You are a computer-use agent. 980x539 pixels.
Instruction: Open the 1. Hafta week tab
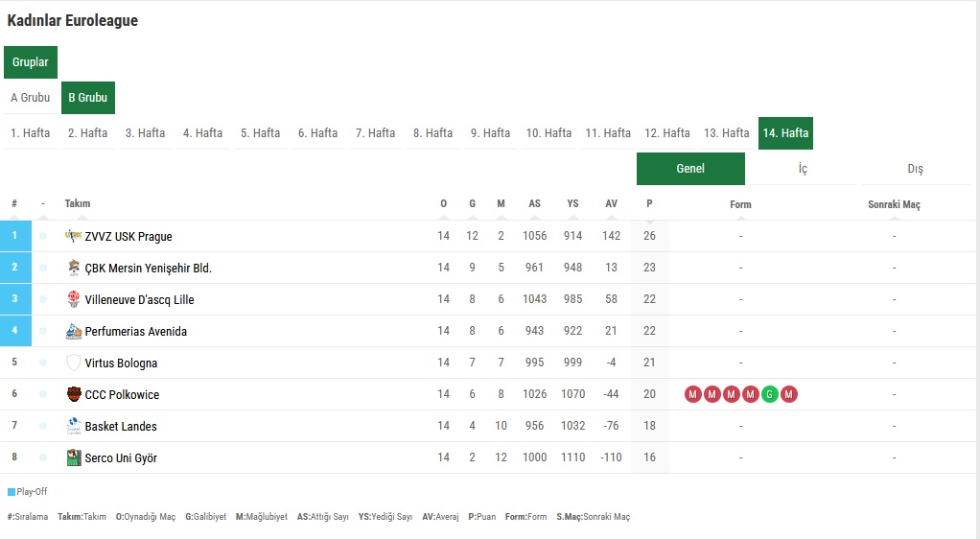click(x=30, y=133)
